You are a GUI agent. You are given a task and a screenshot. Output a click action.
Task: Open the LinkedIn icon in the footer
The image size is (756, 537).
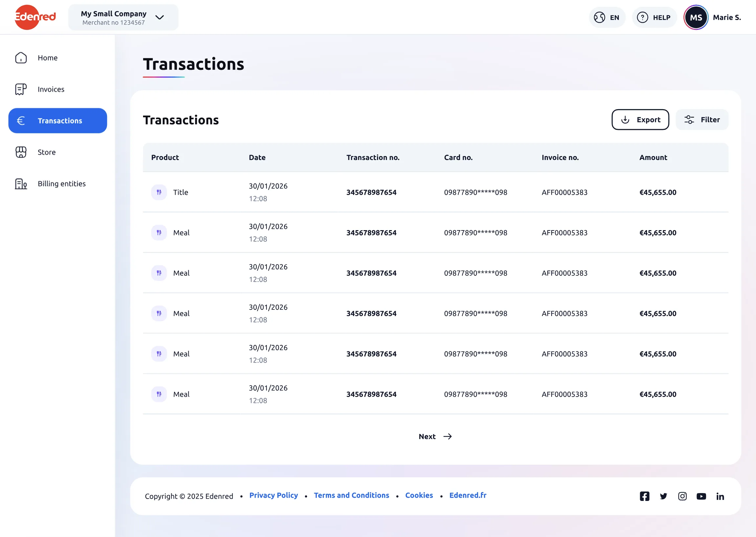[720, 496]
